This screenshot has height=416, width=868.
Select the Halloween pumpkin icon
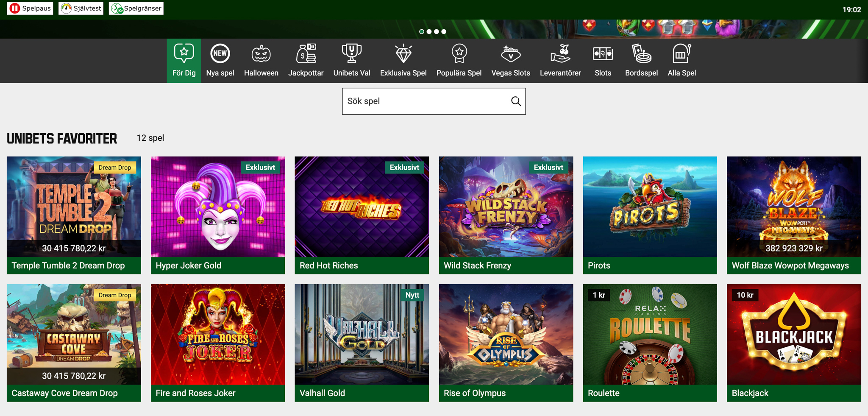point(261,53)
